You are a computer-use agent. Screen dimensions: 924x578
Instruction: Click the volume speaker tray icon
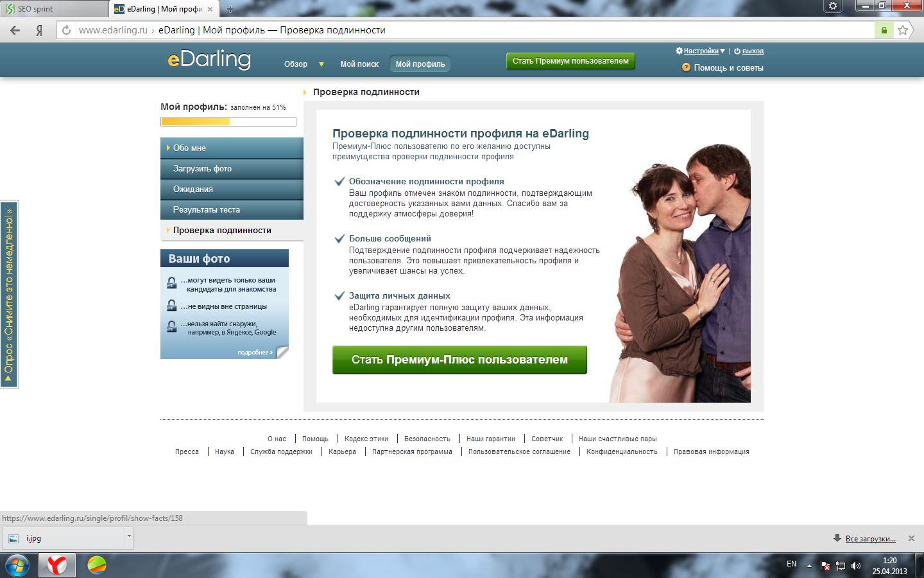pyautogui.click(x=855, y=566)
